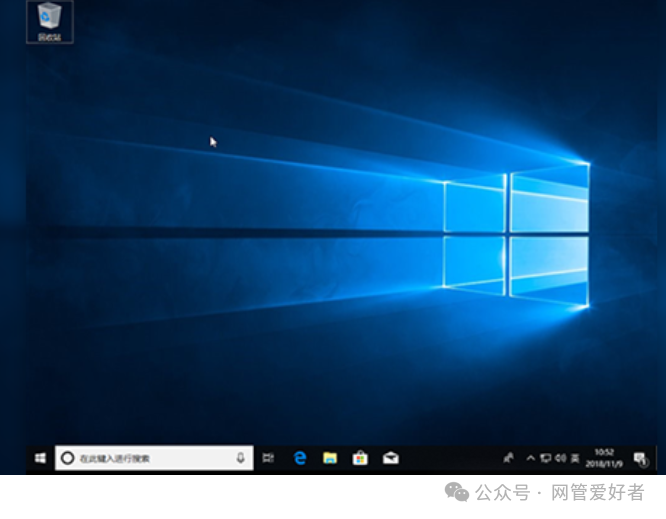Select the Recycle Bin desktop icon

pos(50,22)
